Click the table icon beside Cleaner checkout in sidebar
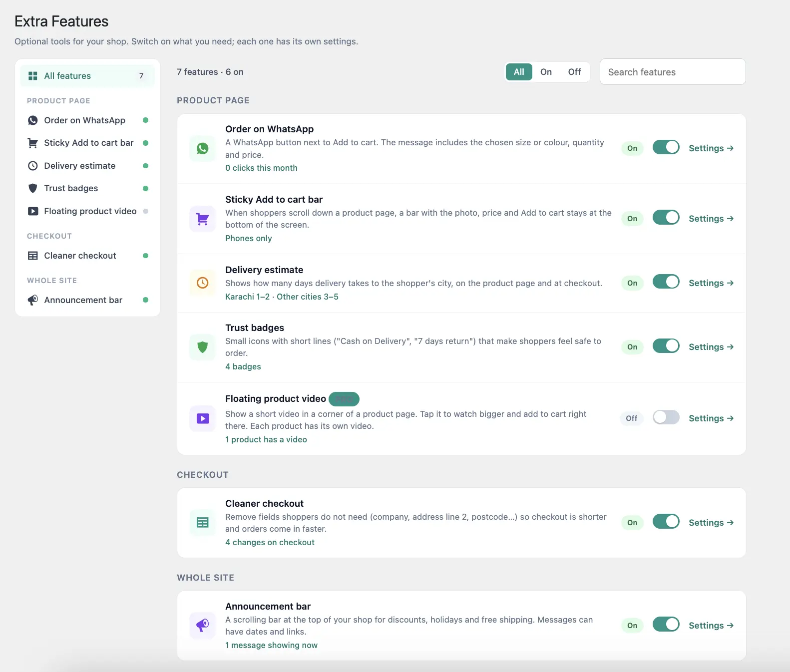The image size is (790, 672). tap(33, 256)
